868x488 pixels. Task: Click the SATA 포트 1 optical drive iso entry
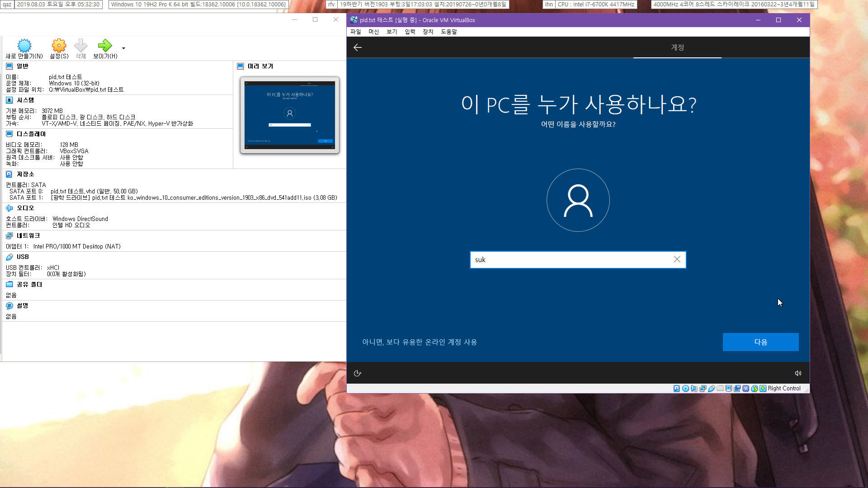[x=173, y=197]
